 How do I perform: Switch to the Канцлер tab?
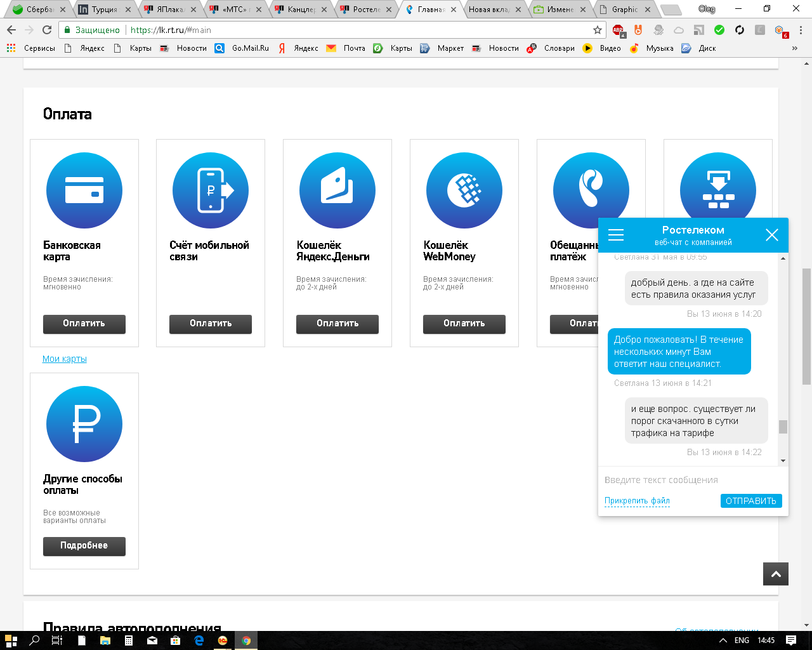click(300, 10)
